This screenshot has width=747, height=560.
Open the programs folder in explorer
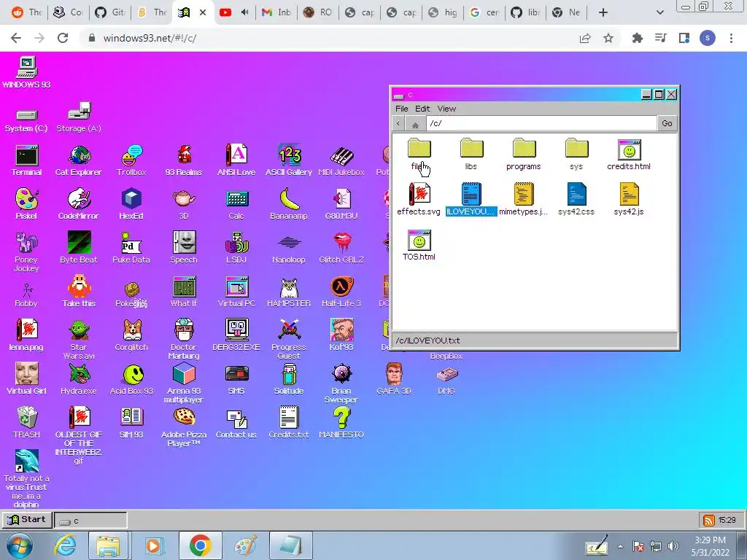tap(524, 155)
